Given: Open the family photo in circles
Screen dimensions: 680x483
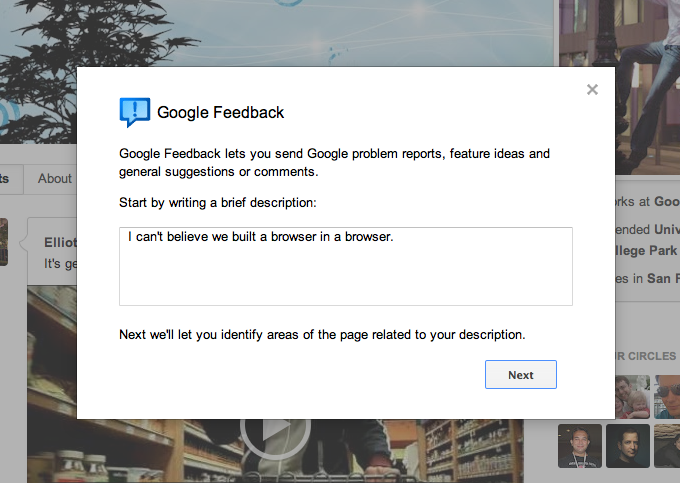Looking at the screenshot, I should (x=633, y=397).
